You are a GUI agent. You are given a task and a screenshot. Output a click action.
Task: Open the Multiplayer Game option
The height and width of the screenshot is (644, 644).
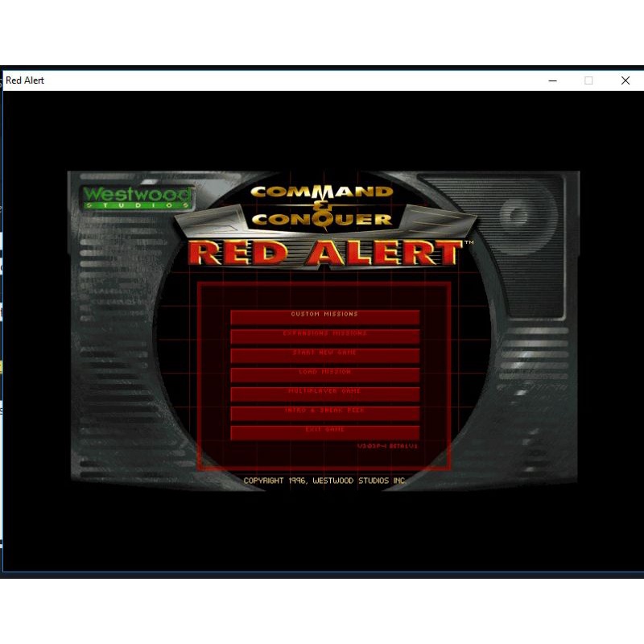324,392
